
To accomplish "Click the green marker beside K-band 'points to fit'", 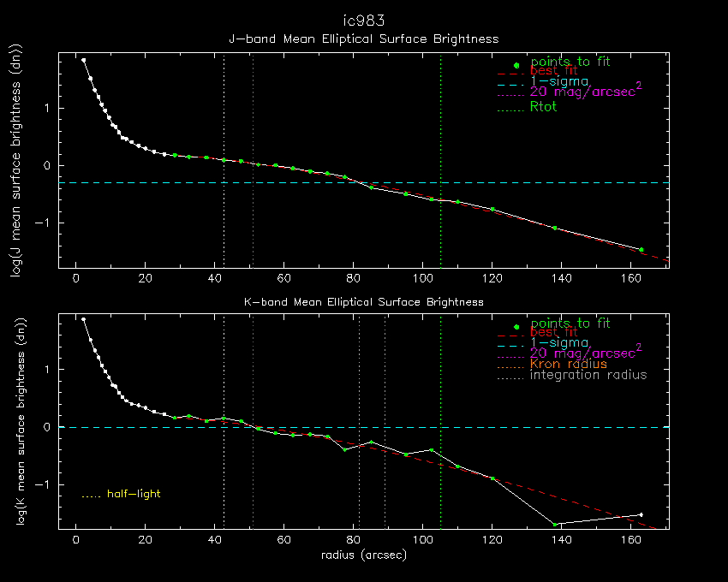I will 516,327.
